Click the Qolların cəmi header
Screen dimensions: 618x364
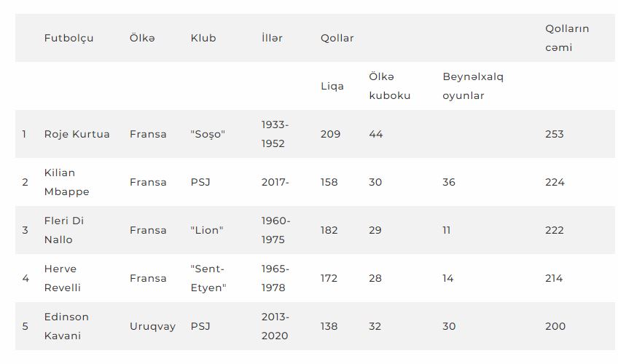click(567, 38)
